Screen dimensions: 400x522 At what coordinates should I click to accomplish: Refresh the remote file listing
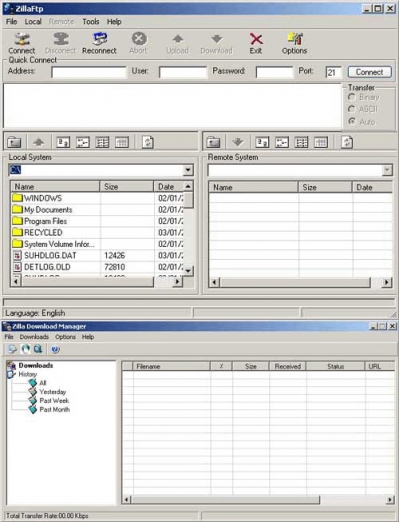click(x=347, y=143)
